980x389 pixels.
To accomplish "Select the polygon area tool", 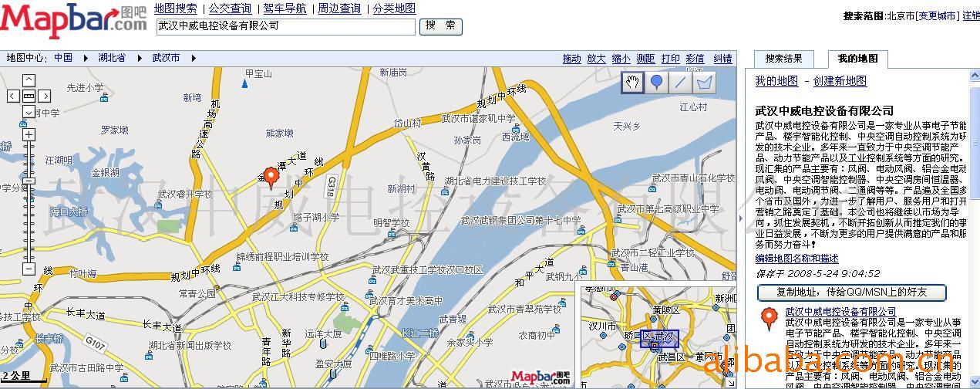I will (704, 83).
